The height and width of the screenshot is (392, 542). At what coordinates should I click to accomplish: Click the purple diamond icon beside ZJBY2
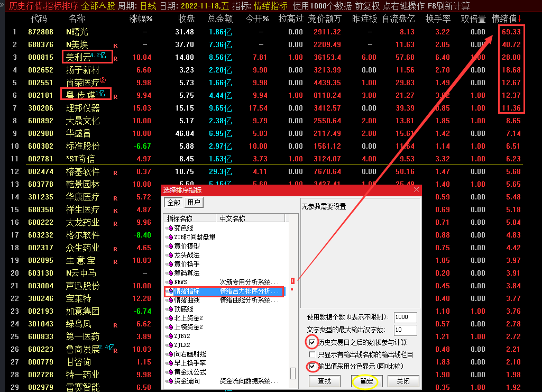click(170, 336)
